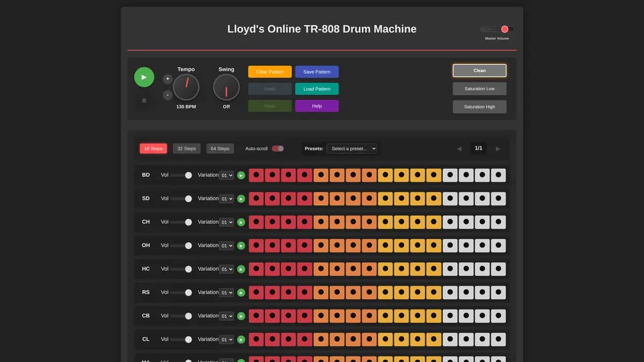Preview the BD sound with its play icon

241,175
